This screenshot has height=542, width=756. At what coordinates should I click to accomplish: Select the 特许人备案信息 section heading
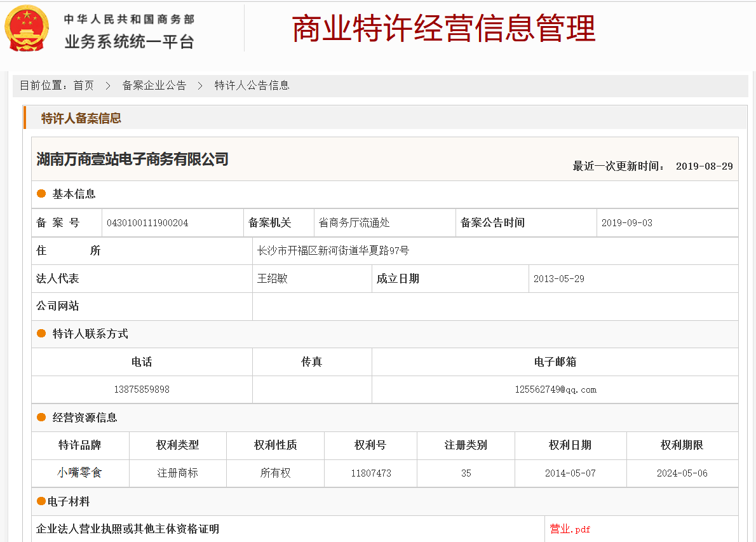pyautogui.click(x=81, y=118)
